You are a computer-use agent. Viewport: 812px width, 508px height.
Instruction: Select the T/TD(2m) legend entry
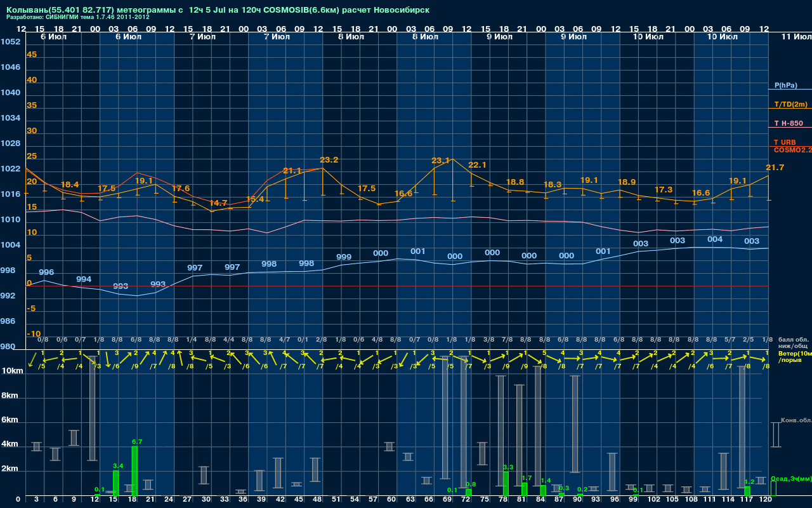791,104
